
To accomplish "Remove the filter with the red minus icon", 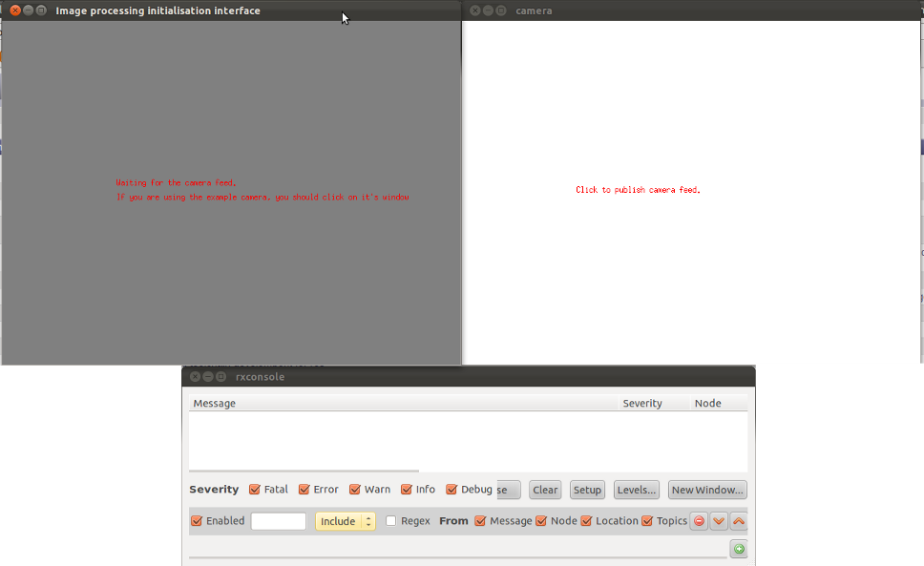I will point(699,521).
